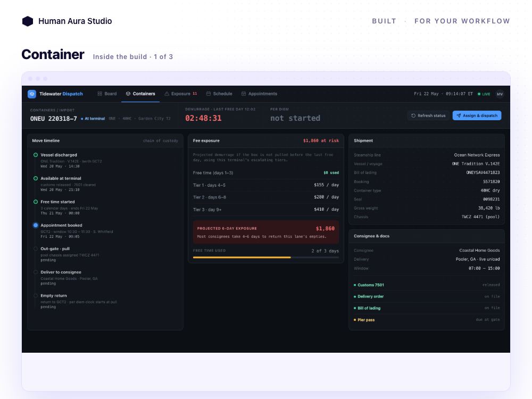Click the Appointment booked blue timeline marker
Image resolution: width=532 pixels, height=399 pixels.
[36, 225]
